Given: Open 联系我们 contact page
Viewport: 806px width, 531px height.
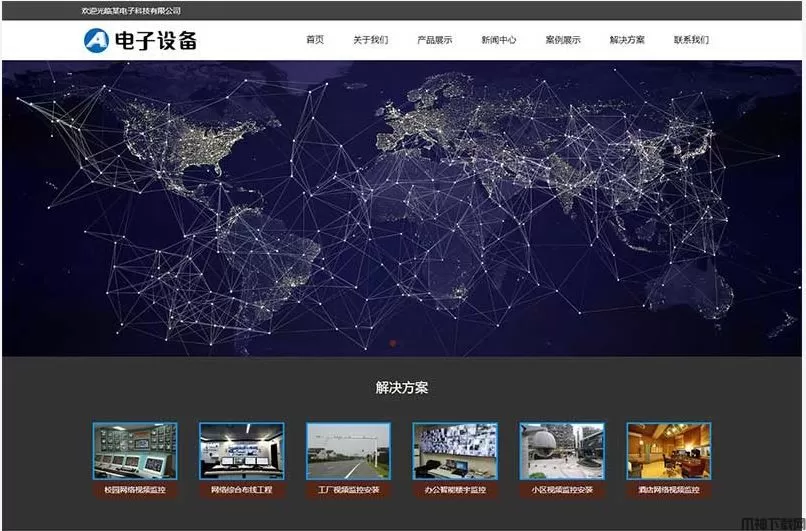Looking at the screenshot, I should click(691, 40).
